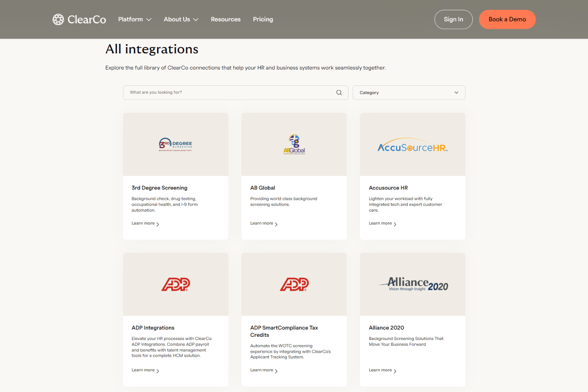Click the Book a Demo button
588x392 pixels.
pyautogui.click(x=507, y=19)
